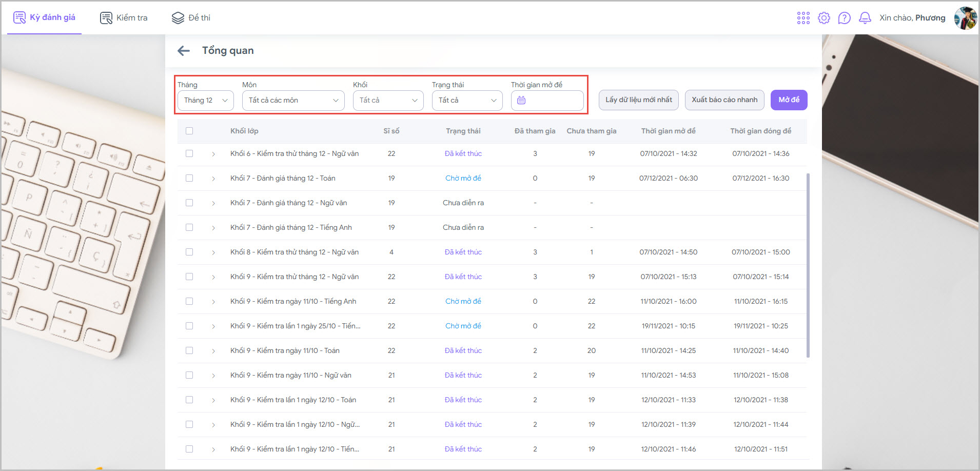Expand the Tất cả các môn dropdown
This screenshot has width=980, height=471.
coord(293,101)
